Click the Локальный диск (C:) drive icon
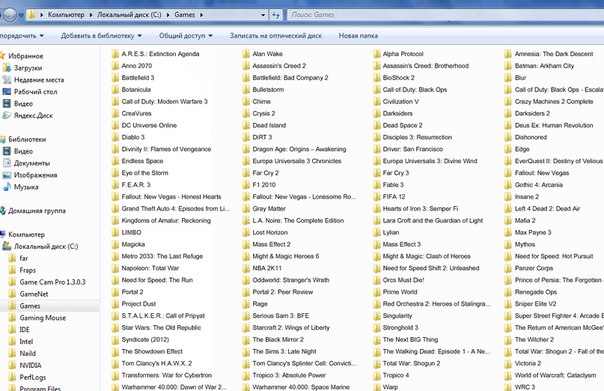Screen dimensions: 604x391 pos(7,246)
